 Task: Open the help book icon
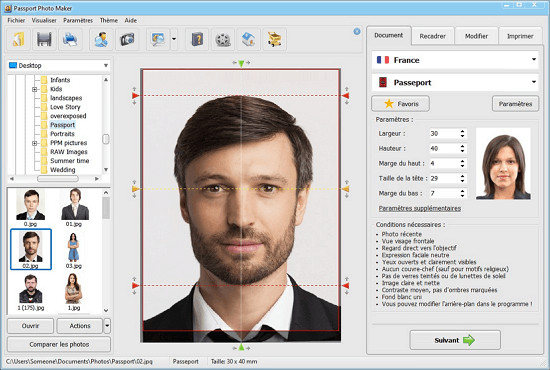tap(197, 39)
